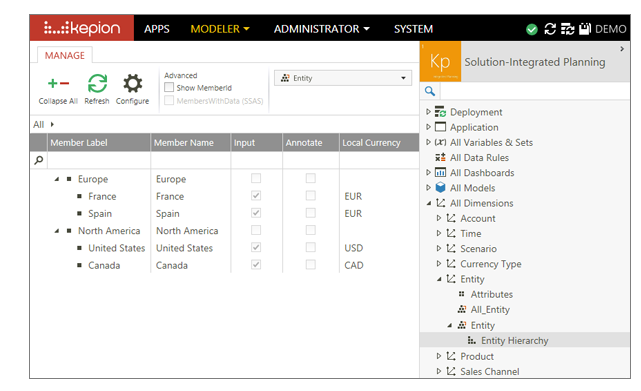Click the Kepion logo
Screen dimensions: 641x391
click(x=82, y=28)
